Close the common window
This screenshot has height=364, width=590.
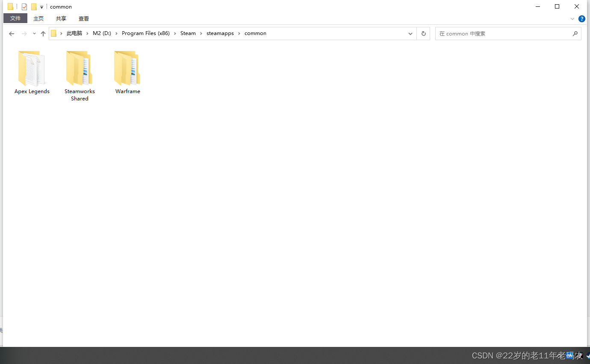(577, 6)
